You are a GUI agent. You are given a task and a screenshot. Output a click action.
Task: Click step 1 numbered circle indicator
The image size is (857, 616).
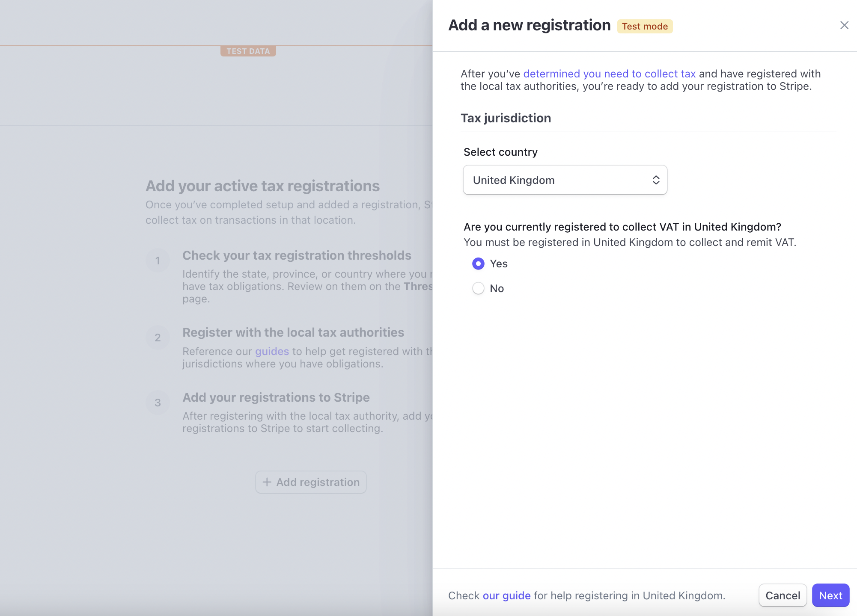[x=158, y=260]
